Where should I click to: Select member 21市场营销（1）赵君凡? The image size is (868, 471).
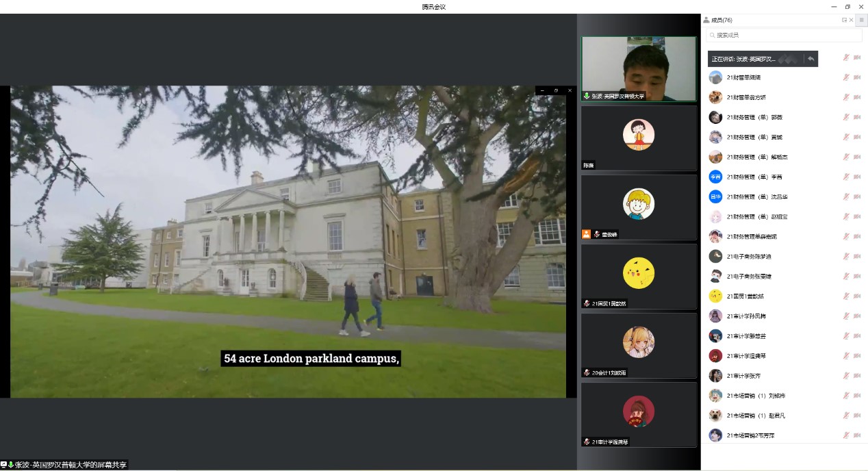coord(784,415)
